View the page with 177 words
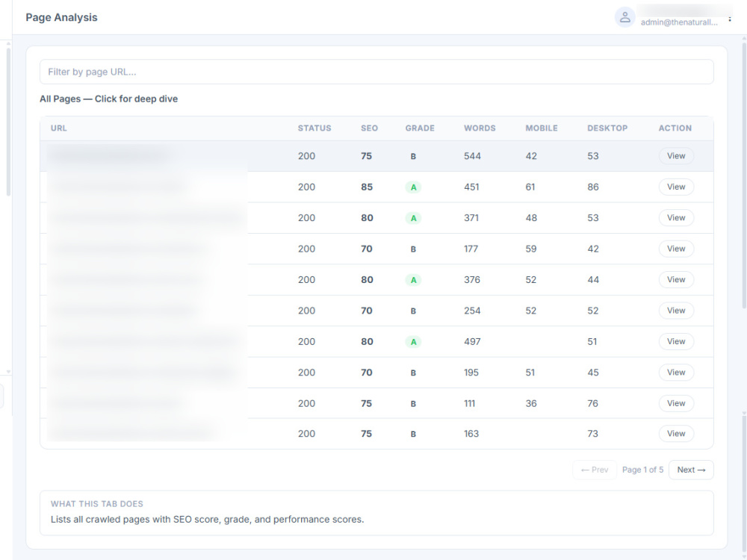The height and width of the screenshot is (560, 747). (676, 249)
